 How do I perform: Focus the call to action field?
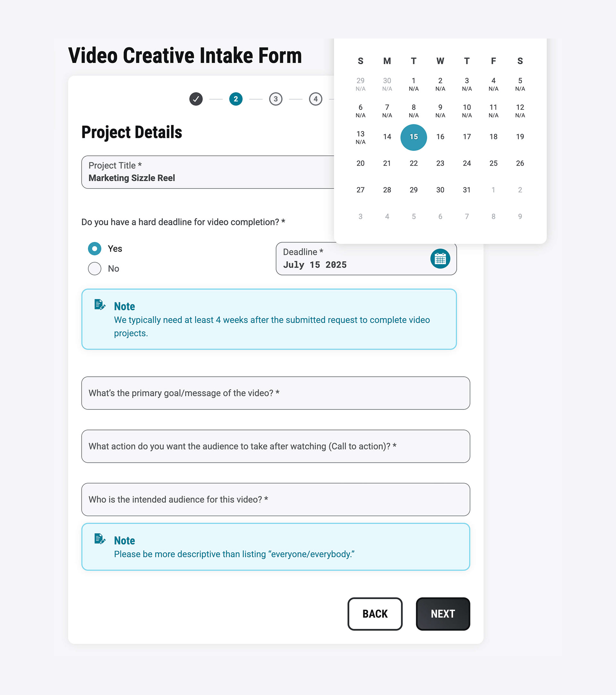(x=276, y=446)
